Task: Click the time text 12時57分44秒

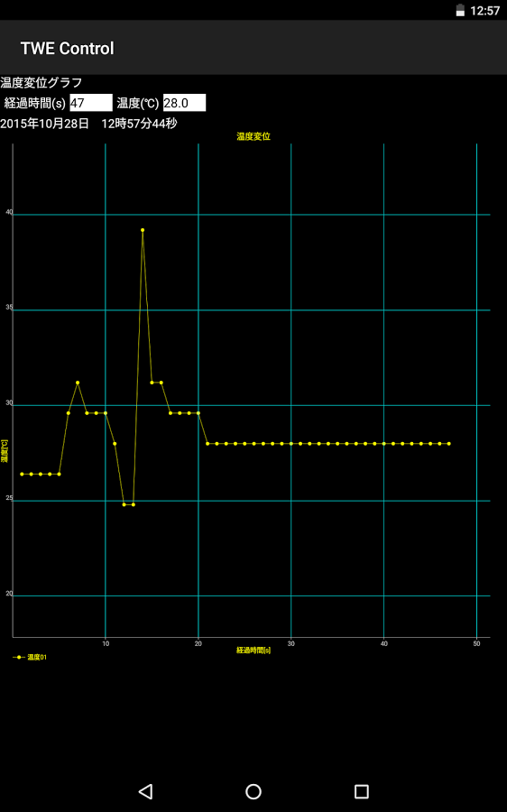Action: click(139, 124)
